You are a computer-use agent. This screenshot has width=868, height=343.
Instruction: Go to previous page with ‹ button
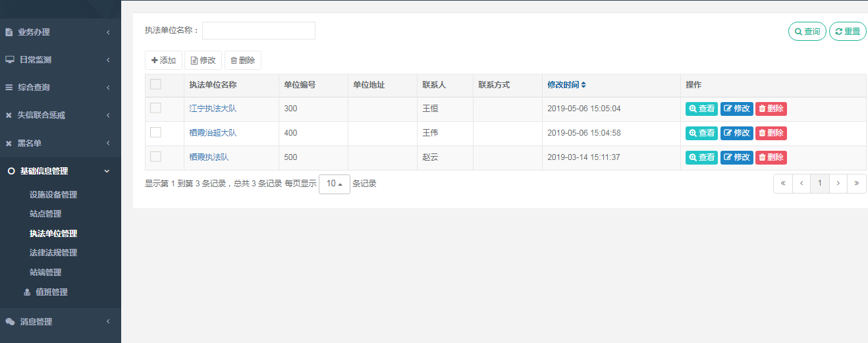click(x=801, y=184)
